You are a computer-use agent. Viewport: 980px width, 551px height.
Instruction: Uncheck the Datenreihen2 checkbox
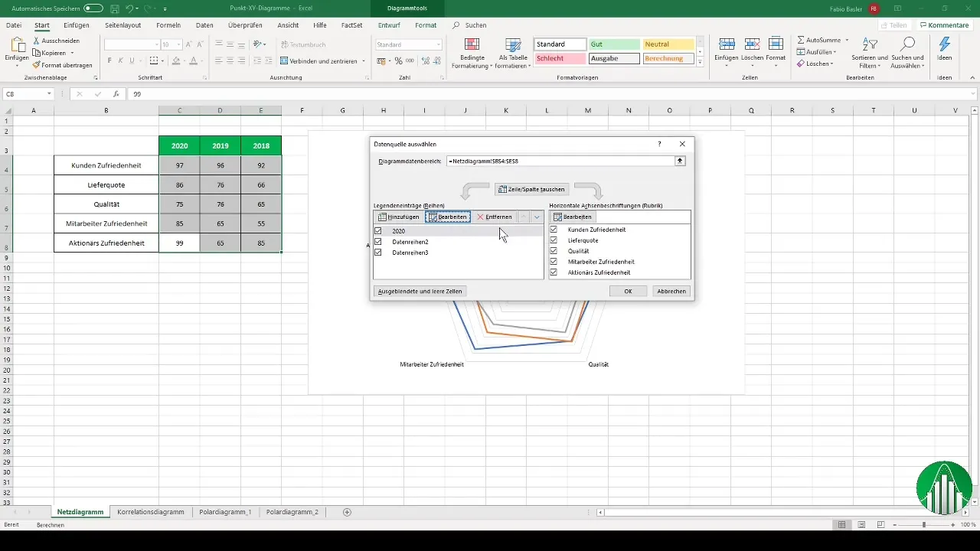coord(377,241)
